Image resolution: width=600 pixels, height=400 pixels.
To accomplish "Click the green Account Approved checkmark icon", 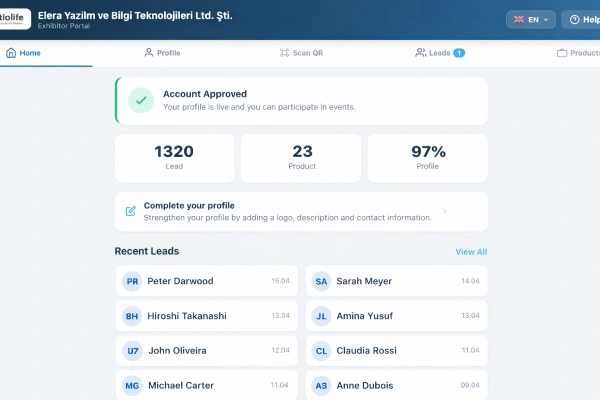I will pos(143,100).
